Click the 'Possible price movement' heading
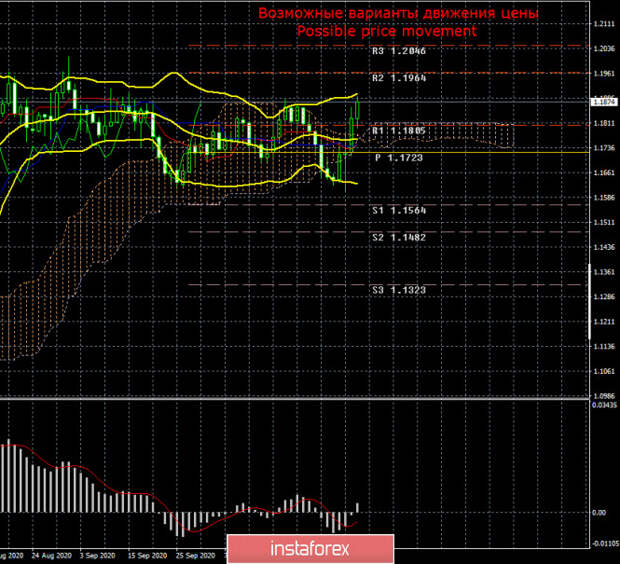 click(387, 31)
